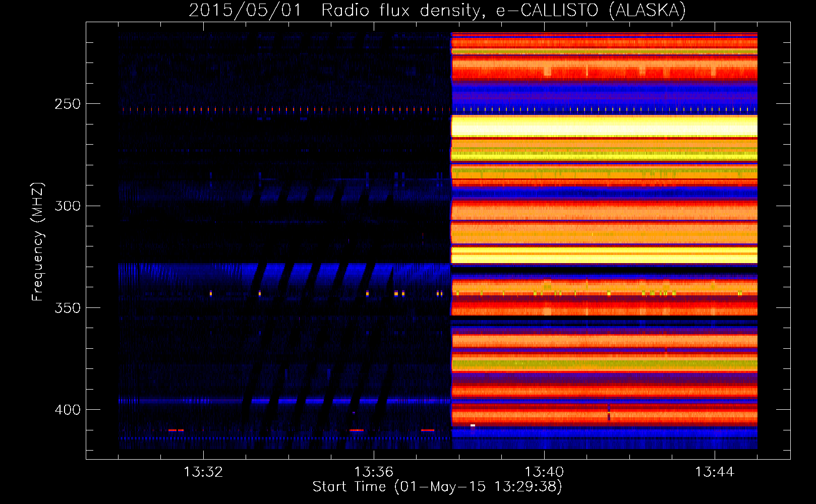
Task: Click the 350 frequency tick label
Action: coord(68,307)
